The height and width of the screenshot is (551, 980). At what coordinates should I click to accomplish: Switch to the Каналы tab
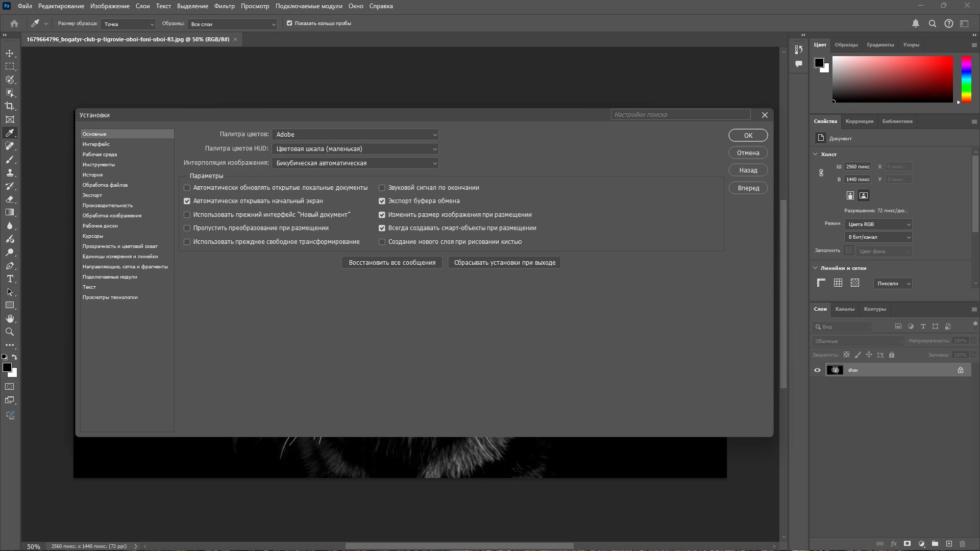[845, 309]
